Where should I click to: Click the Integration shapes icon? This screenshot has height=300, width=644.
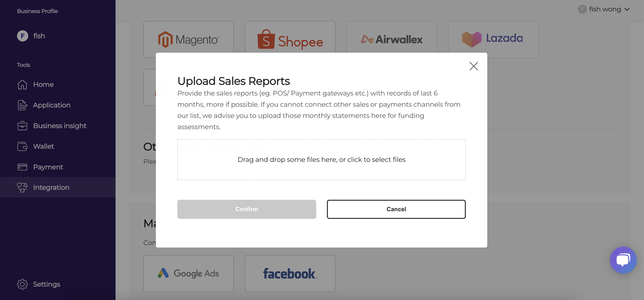click(x=22, y=187)
